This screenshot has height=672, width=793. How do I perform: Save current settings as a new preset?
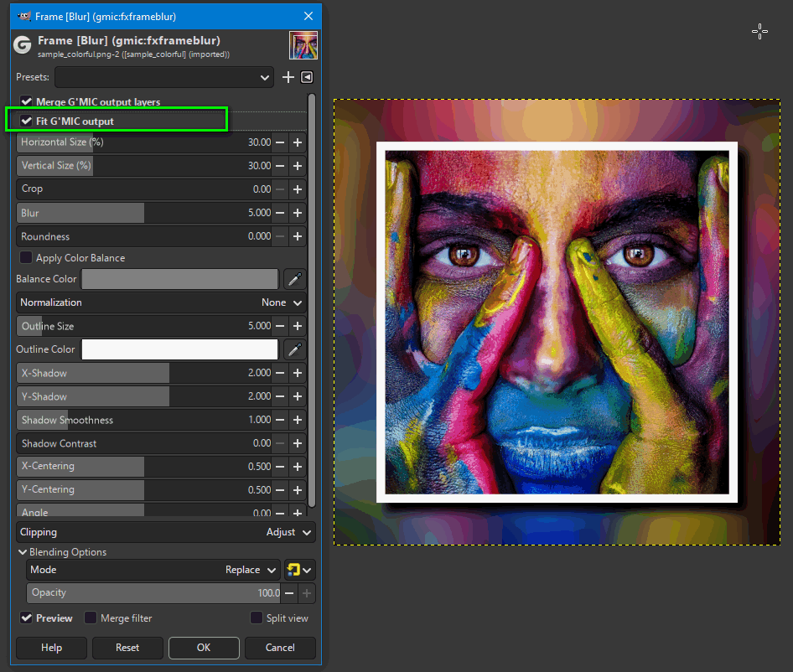[288, 77]
